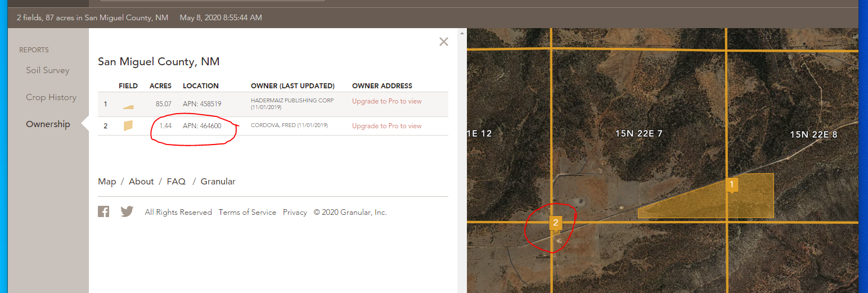Open the Twitter bird icon link
868x293 pixels.
point(127,211)
